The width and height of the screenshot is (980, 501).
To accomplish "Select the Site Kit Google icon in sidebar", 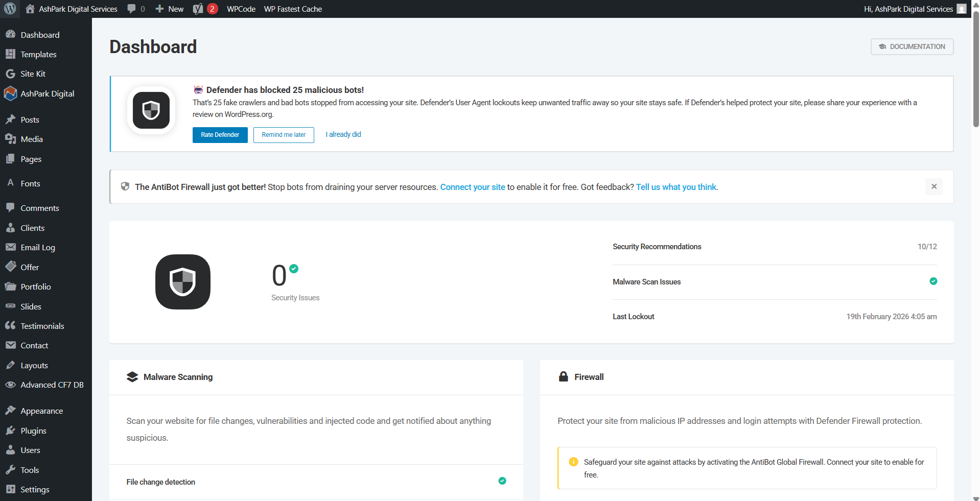I will click(11, 74).
